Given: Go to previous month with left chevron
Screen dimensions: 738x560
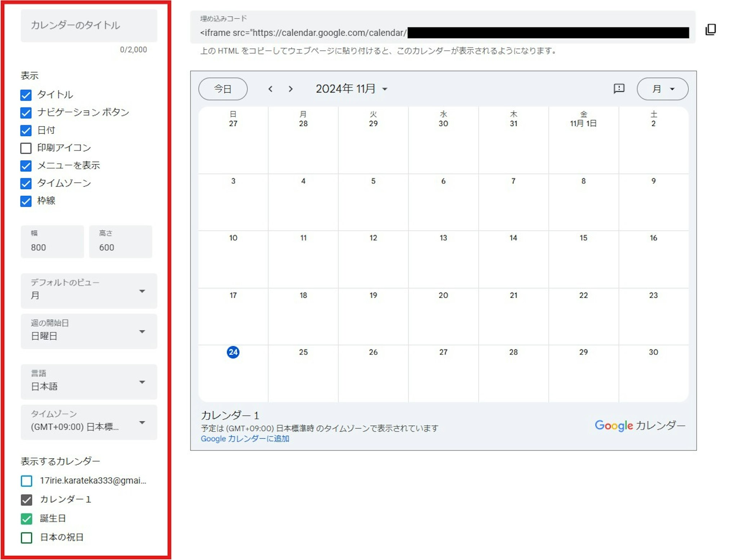Looking at the screenshot, I should click(x=270, y=89).
